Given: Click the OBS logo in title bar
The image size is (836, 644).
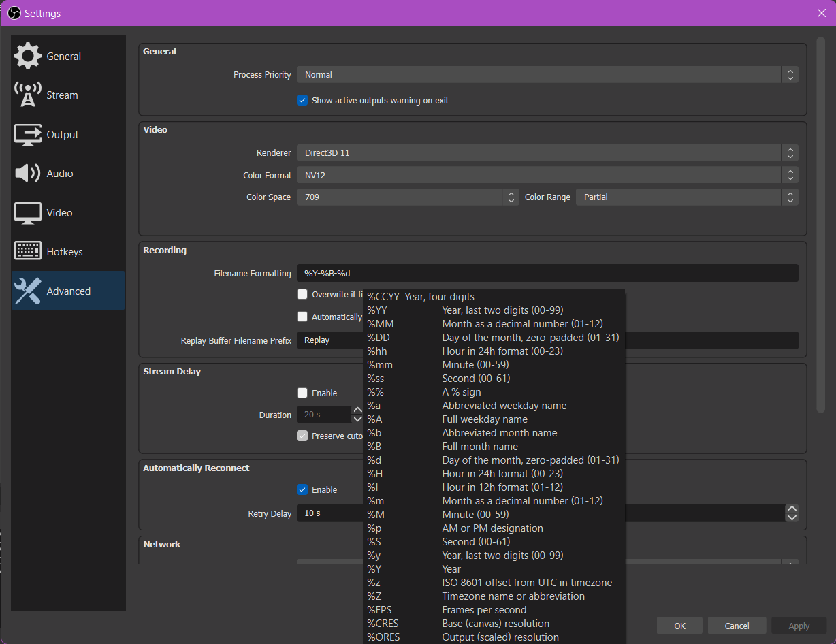Looking at the screenshot, I should pos(14,13).
